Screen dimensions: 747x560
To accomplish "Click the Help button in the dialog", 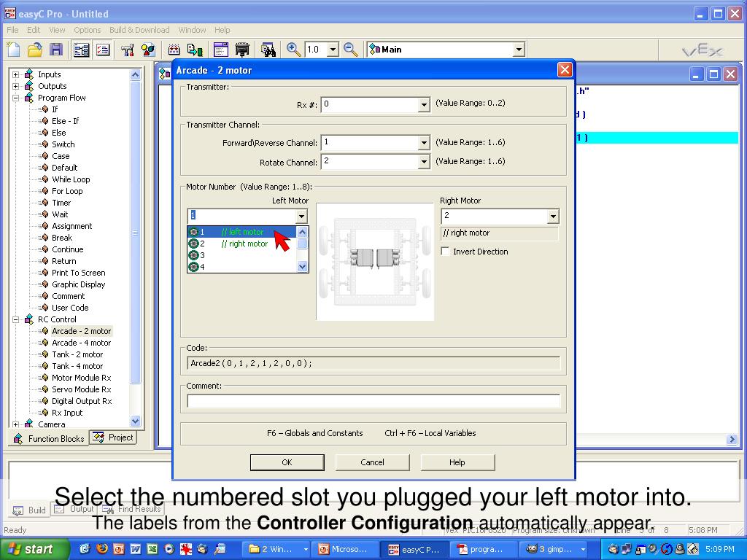I will coord(457,462).
